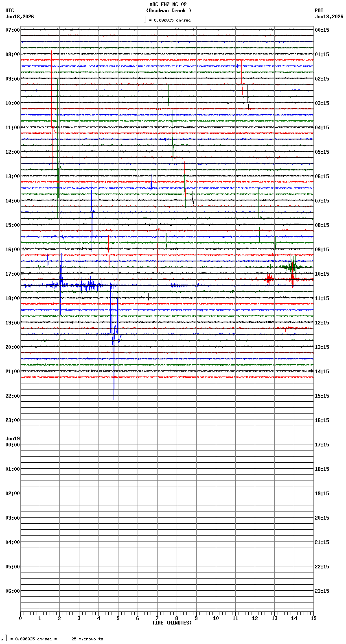Viewport: 346px width, 644px height.
Task: Click the 06:00 UTC time label
Action: pyautogui.click(x=13, y=591)
